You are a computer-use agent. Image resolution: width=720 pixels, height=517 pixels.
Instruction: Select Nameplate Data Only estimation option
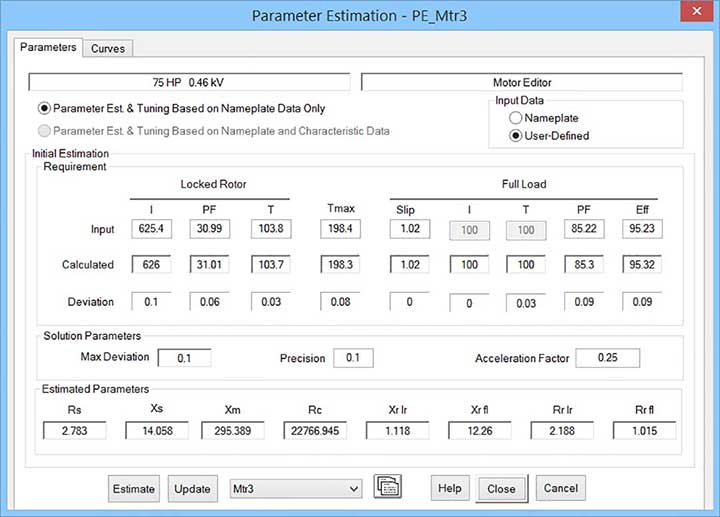pos(44,108)
